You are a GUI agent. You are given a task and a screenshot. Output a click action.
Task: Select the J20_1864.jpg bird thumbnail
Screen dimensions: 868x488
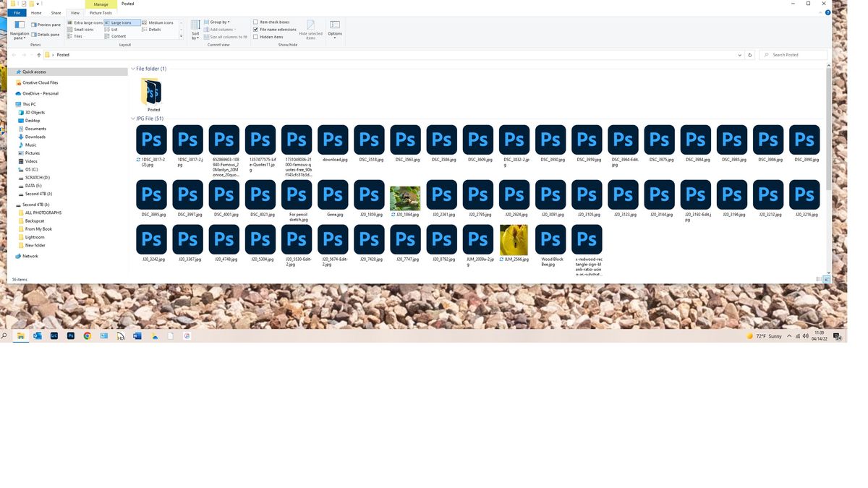(x=405, y=198)
